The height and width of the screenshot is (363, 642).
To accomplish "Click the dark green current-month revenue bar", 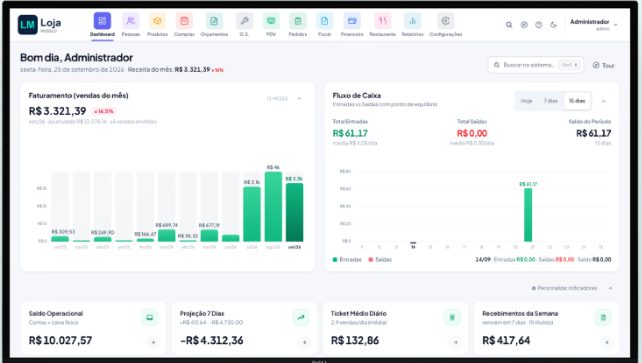I will (x=294, y=212).
